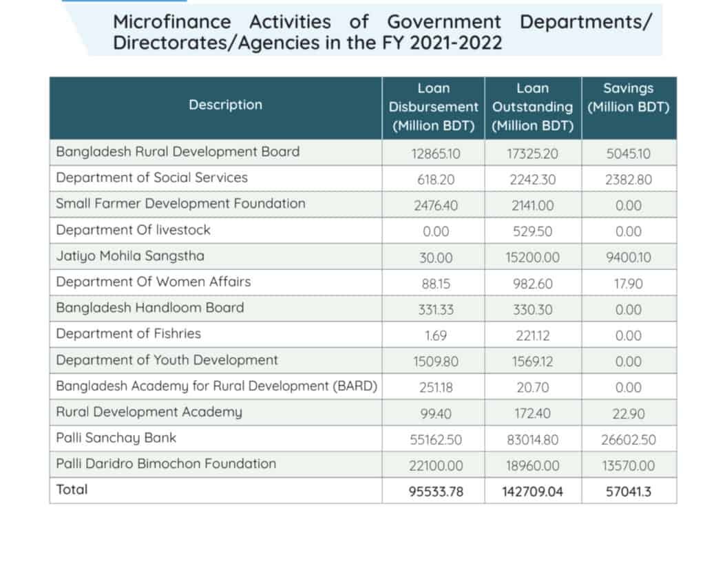Click the disbursement value 22100.00
The image size is (705, 588).
tap(436, 465)
